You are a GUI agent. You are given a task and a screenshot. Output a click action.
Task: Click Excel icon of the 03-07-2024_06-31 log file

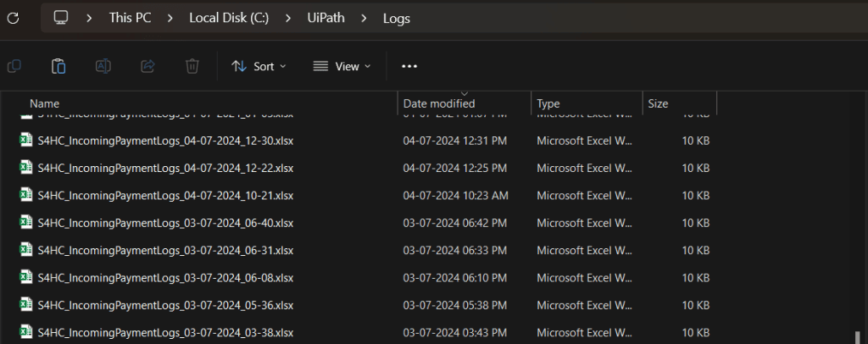pos(26,250)
